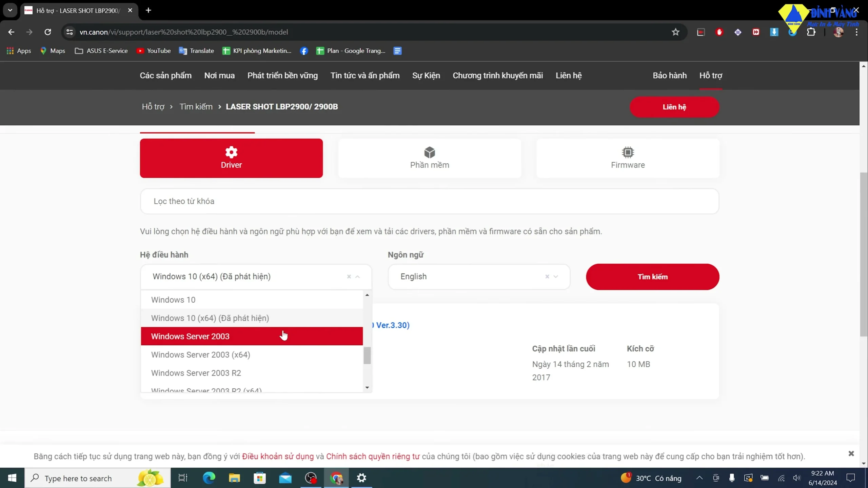The height and width of the screenshot is (488, 868).
Task: Open the Translate bookmark
Action: (x=197, y=51)
